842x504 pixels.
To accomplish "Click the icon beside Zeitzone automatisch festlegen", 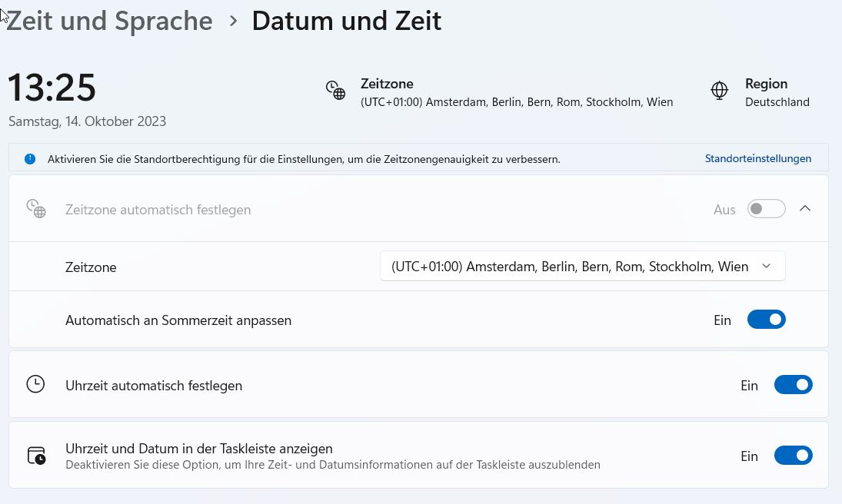I will (x=36, y=209).
